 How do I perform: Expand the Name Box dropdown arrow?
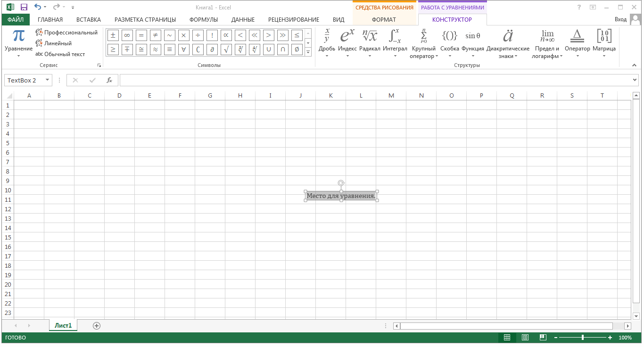click(x=47, y=80)
